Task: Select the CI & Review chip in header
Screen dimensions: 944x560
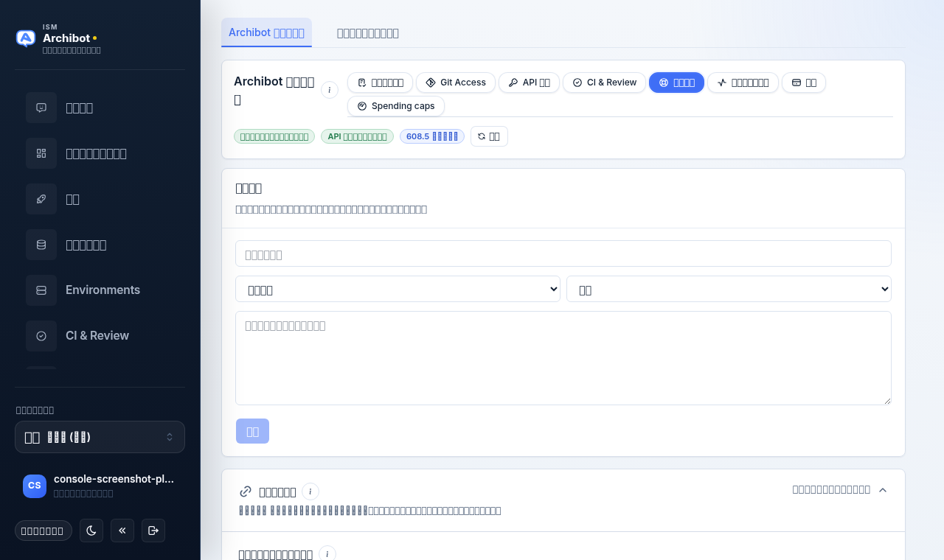Action: point(604,83)
